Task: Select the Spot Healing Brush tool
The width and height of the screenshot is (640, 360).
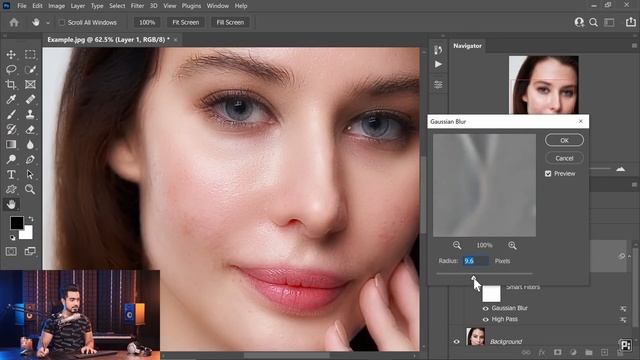Action: (30, 100)
